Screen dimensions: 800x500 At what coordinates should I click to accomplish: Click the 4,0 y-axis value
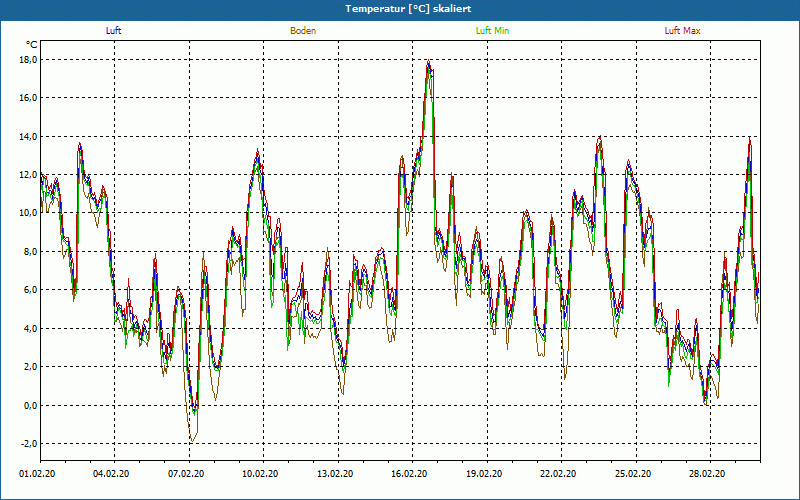pos(30,329)
